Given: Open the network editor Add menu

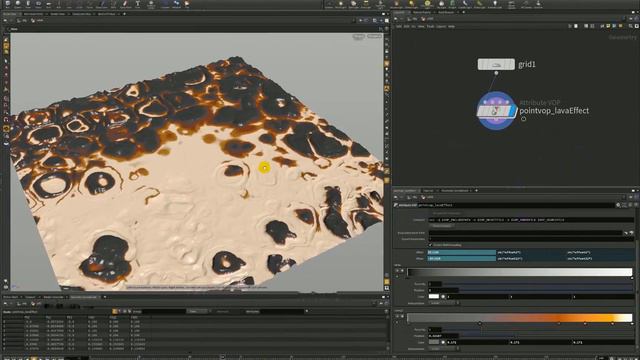Looking at the screenshot, I should 399,27.
